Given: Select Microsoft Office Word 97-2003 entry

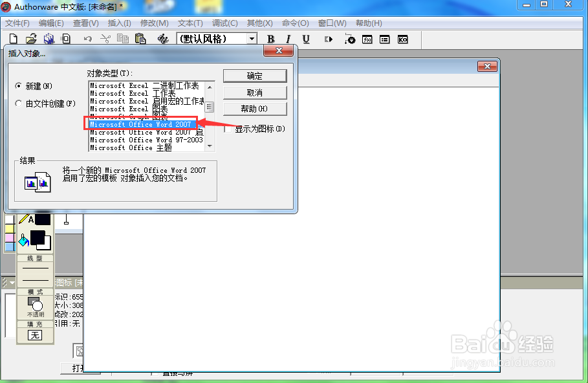Looking at the screenshot, I should point(146,140).
